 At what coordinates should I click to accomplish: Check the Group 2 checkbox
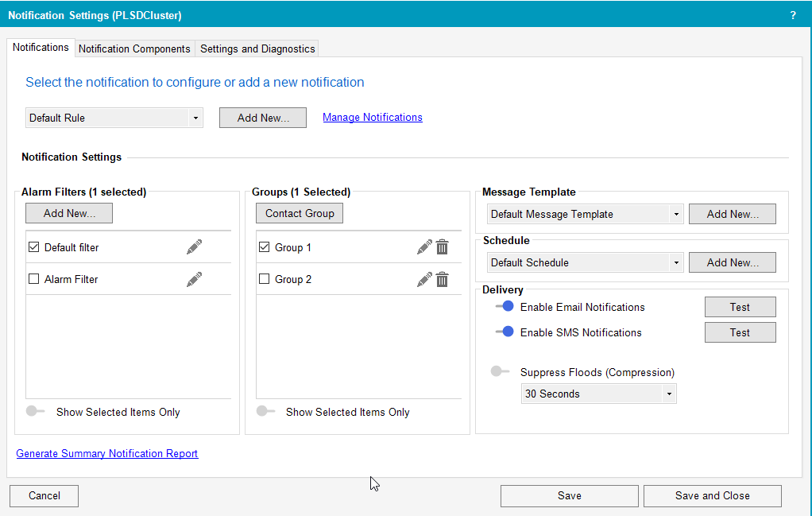tap(265, 279)
